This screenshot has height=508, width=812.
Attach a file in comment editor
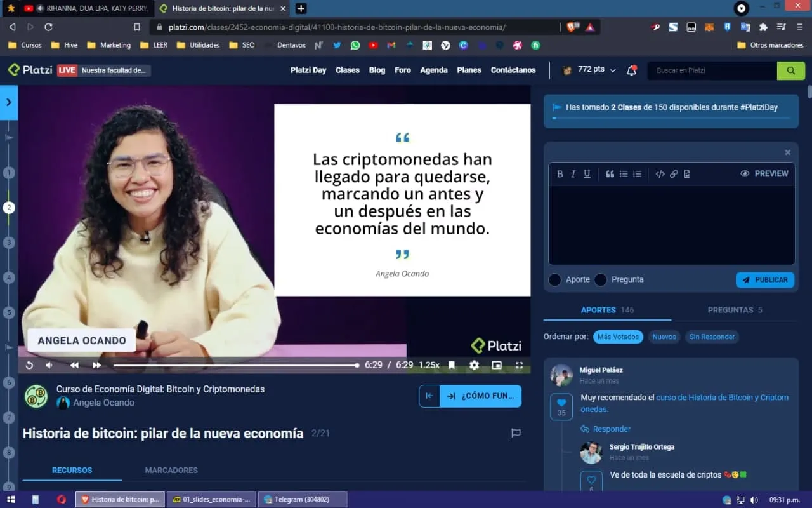tap(687, 174)
